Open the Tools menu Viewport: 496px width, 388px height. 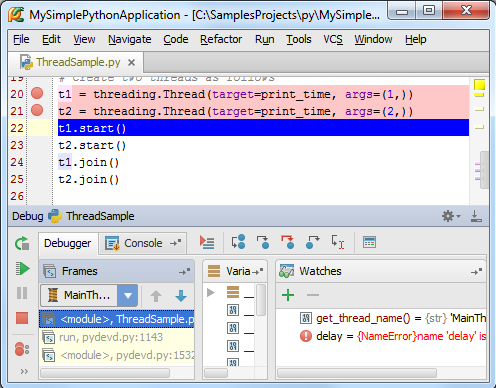[x=299, y=39]
